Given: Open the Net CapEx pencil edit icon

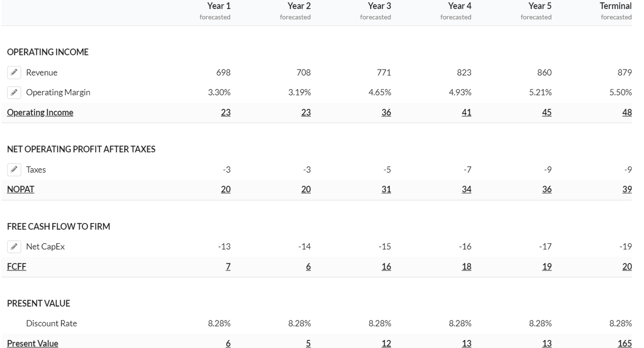Looking at the screenshot, I should pos(14,247).
